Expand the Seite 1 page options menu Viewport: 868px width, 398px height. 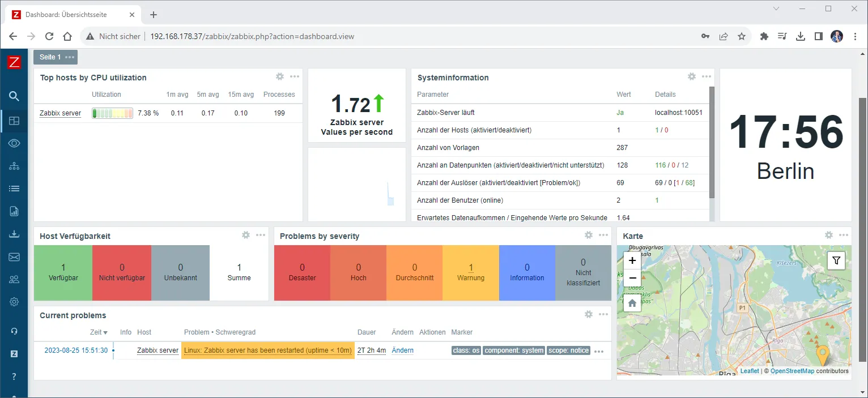(x=70, y=57)
